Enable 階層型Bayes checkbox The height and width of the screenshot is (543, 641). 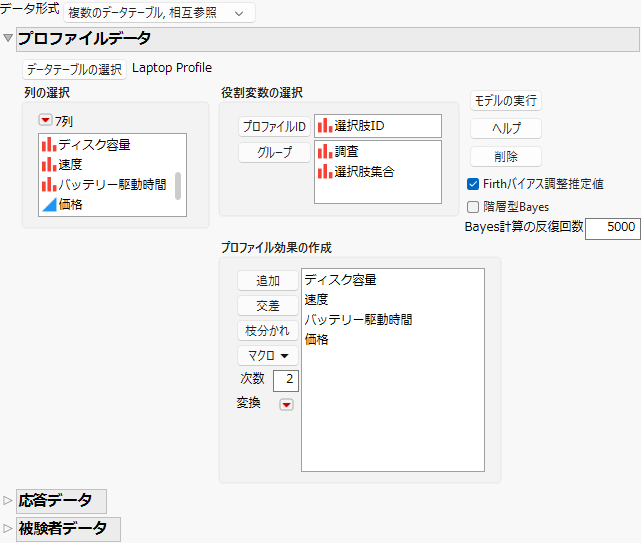473,207
